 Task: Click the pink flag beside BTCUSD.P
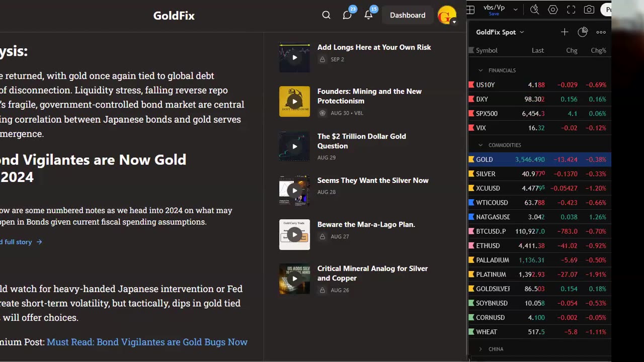[471, 231]
